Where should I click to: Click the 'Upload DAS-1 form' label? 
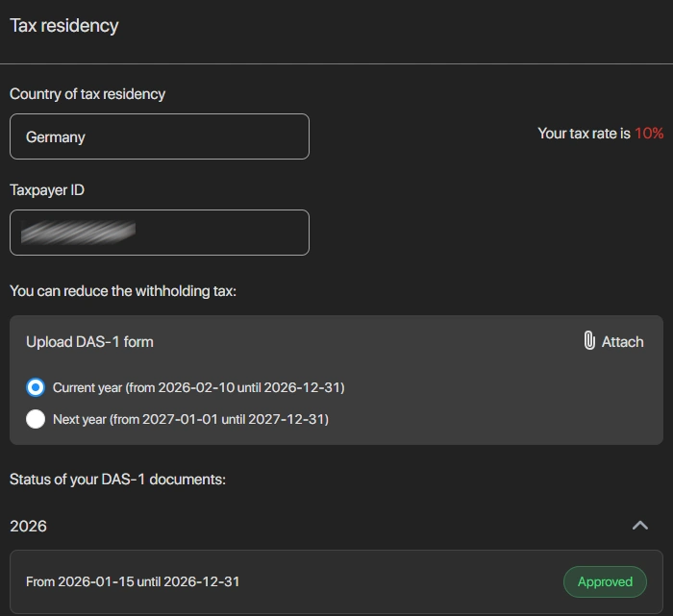89,342
